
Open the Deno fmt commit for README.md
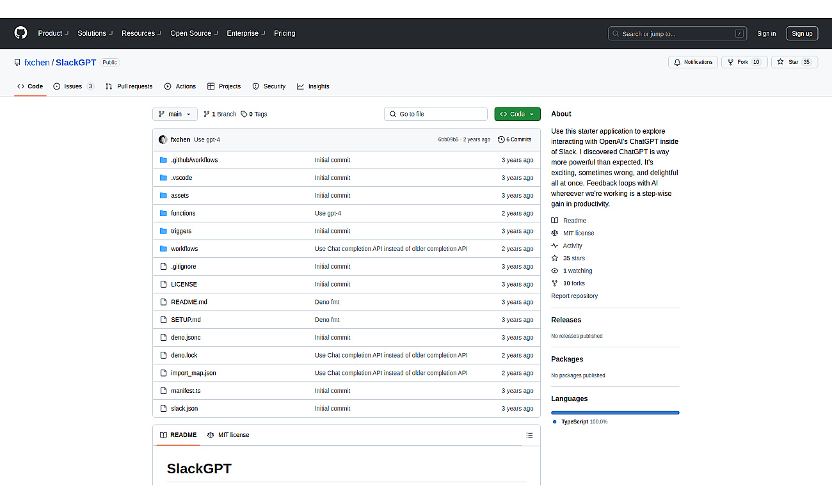pos(327,302)
